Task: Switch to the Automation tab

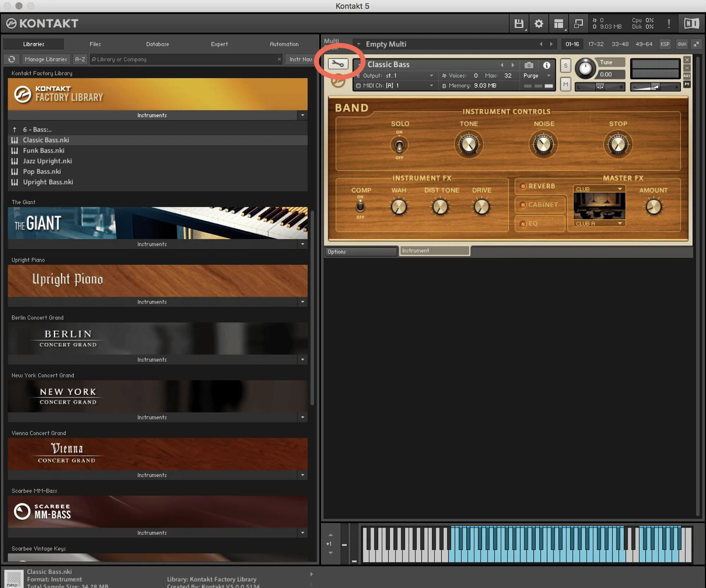Action: (284, 44)
